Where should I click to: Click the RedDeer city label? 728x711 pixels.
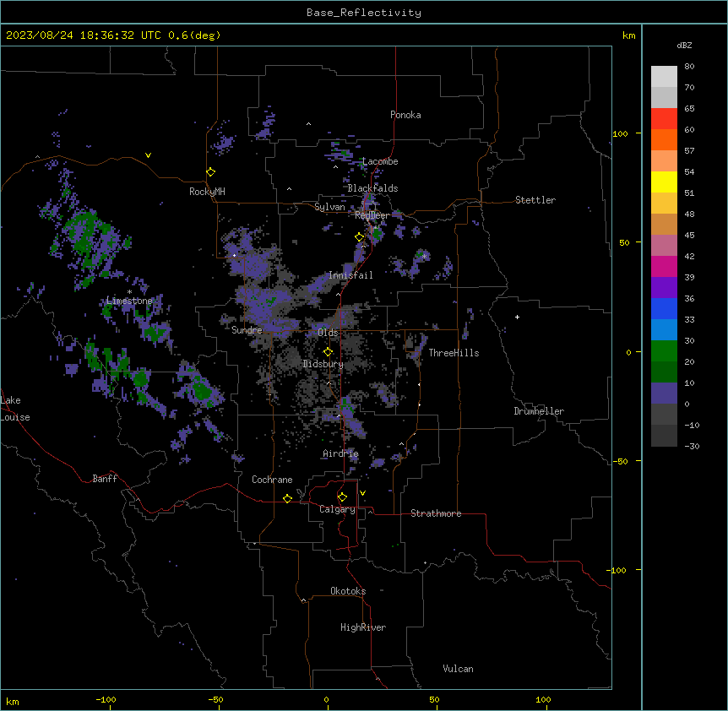click(372, 215)
